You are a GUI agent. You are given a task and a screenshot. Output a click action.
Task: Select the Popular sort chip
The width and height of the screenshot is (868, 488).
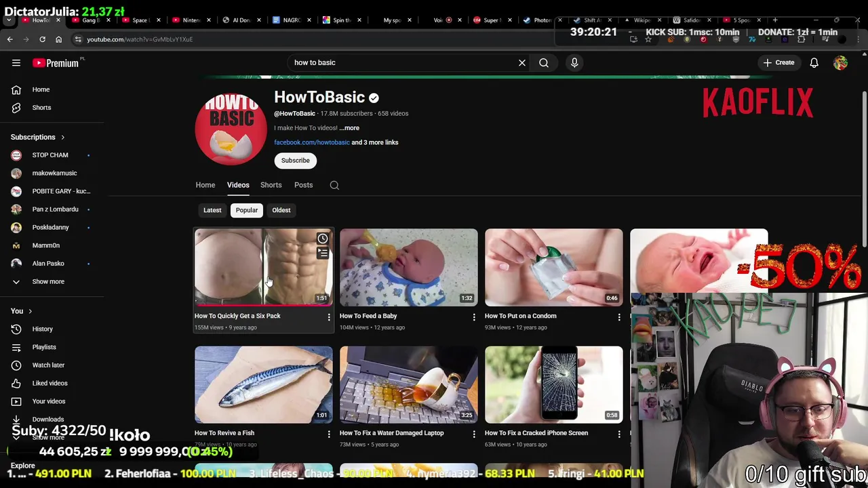(247, 210)
